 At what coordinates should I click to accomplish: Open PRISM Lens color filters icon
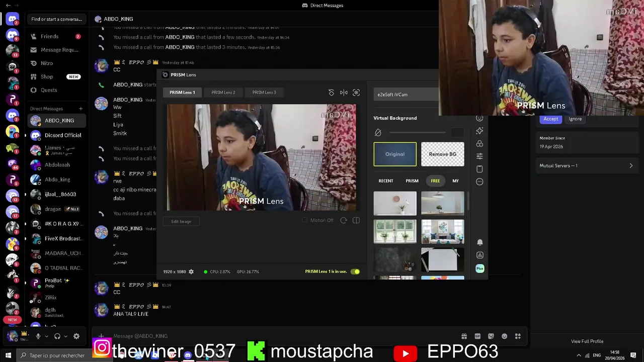pos(479,144)
